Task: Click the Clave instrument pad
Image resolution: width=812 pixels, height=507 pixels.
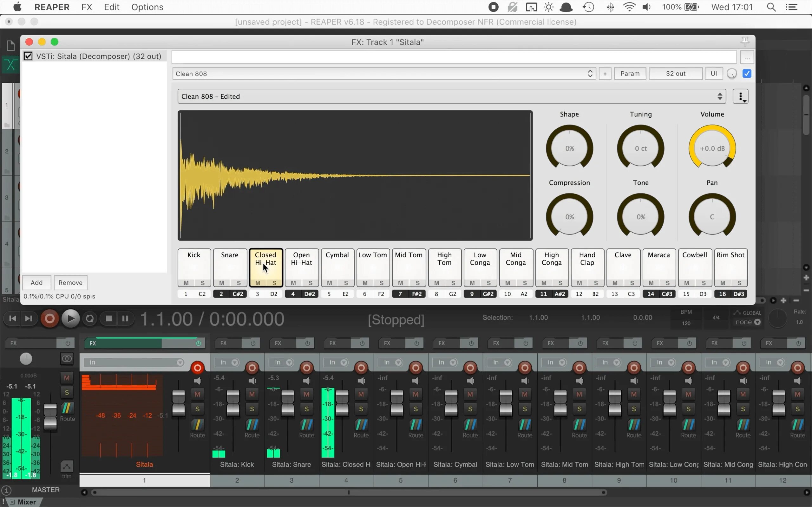Action: 623,265
